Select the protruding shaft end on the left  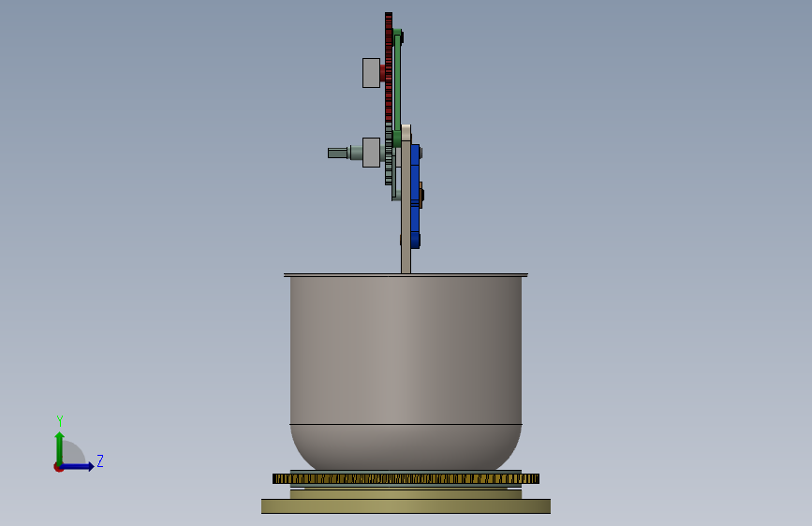coord(339,153)
